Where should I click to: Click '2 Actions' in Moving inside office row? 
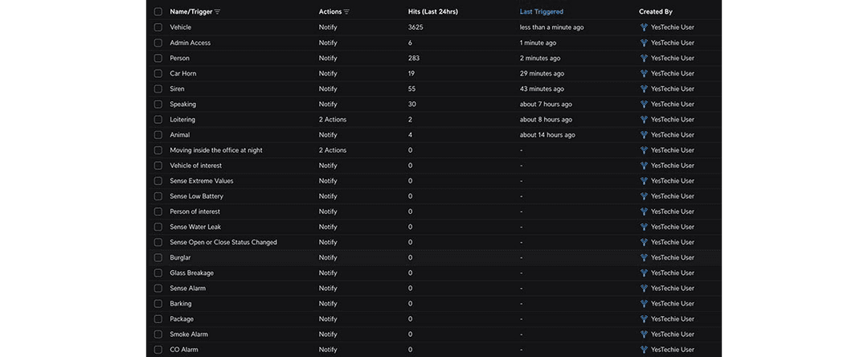click(333, 150)
